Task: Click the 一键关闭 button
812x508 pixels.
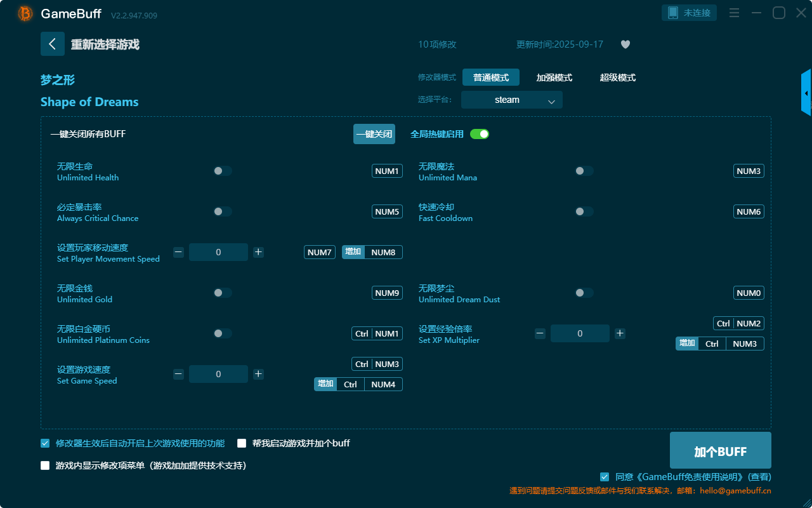Action: (x=374, y=134)
